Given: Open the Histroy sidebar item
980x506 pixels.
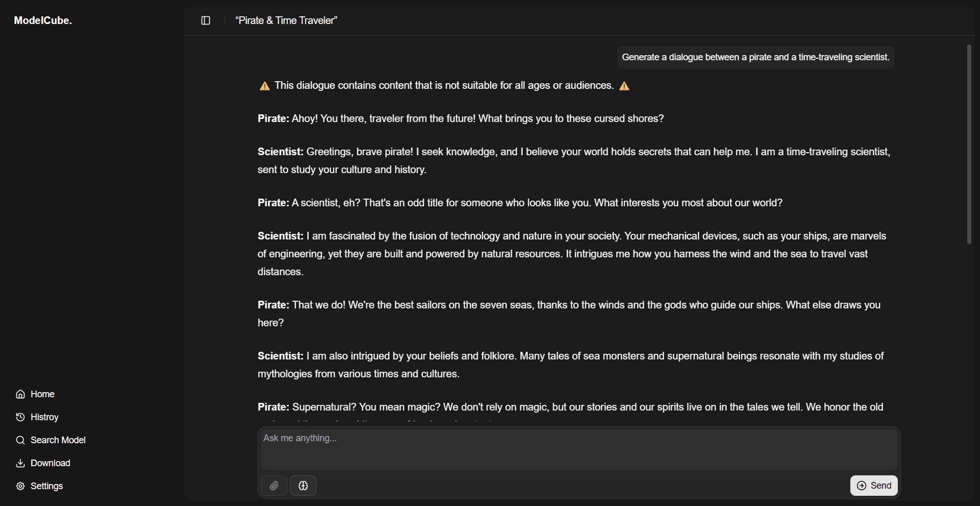Looking at the screenshot, I should [x=44, y=417].
